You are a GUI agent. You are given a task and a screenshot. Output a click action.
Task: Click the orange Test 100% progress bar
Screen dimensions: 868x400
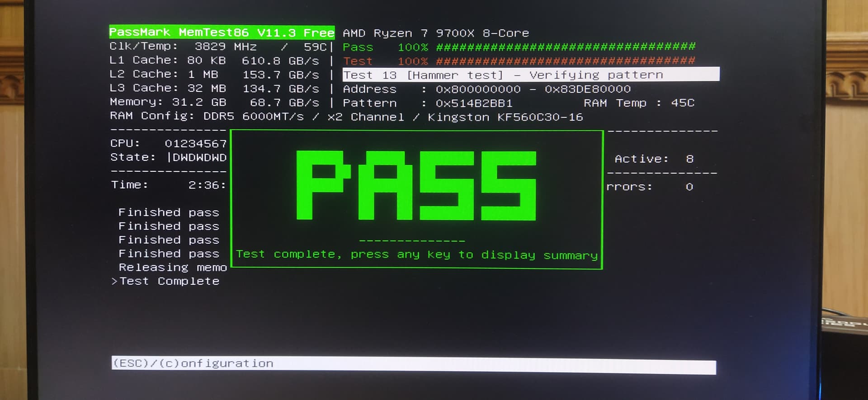(565, 61)
